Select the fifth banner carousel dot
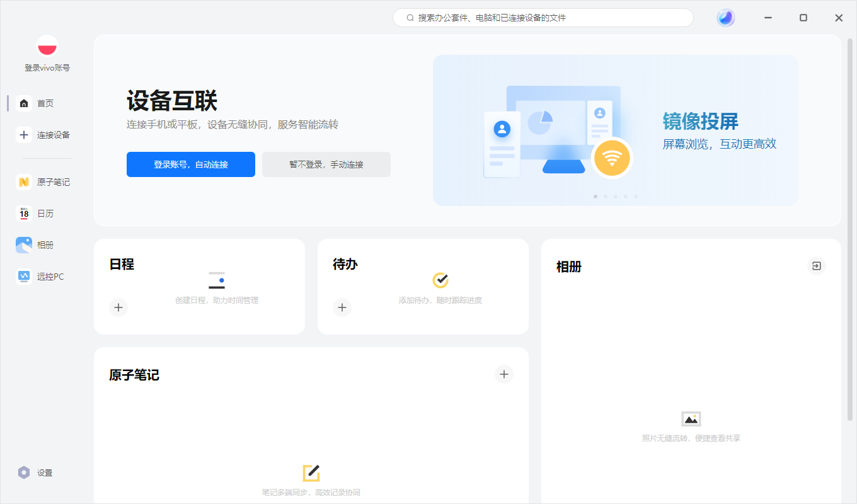 (x=636, y=197)
